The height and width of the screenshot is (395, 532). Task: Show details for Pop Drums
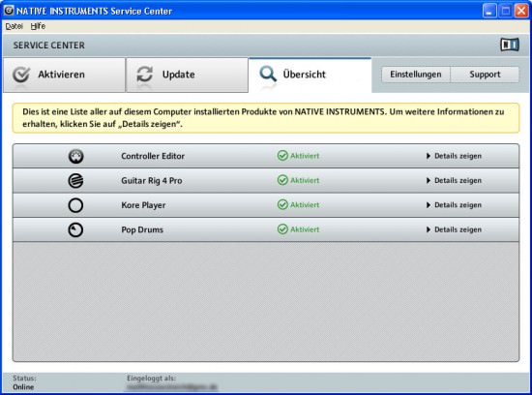pyautogui.click(x=454, y=229)
